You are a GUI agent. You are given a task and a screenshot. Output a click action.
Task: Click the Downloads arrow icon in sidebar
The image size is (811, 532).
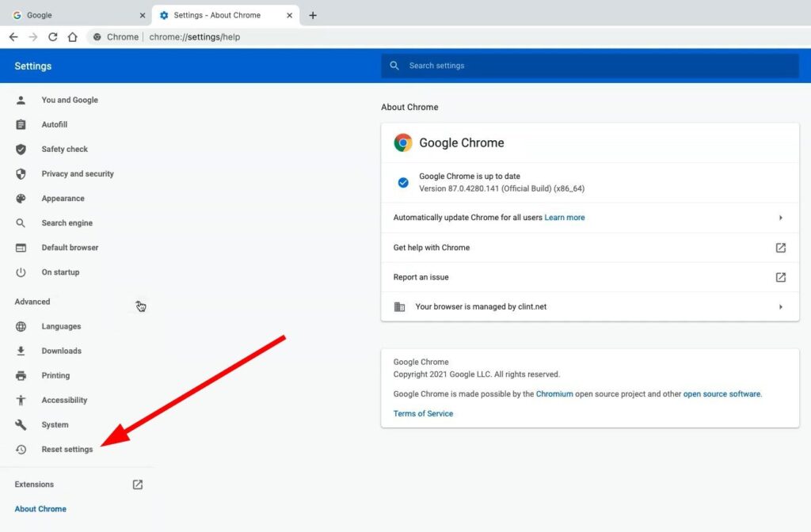(21, 351)
